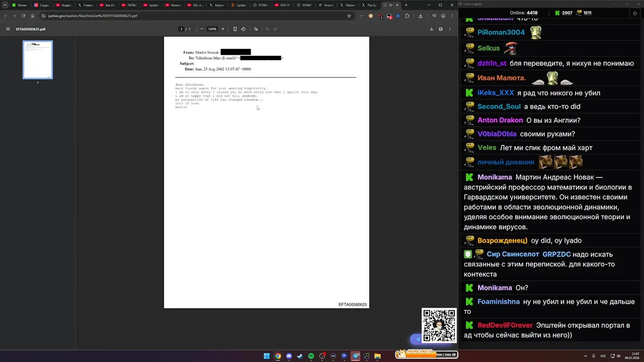Image resolution: width=644 pixels, height=362 pixels.
Task: Bookmark this page with the star
Action: [x=349, y=16]
